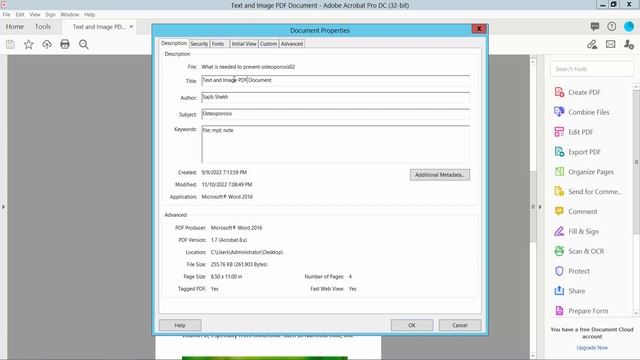Switch to the Initial View tab
Screen dimensions: 640x360
(x=244, y=44)
